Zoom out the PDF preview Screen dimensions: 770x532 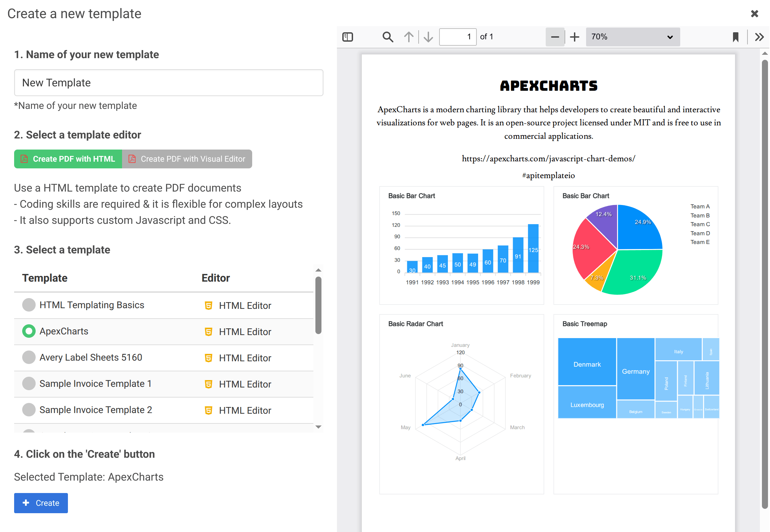(x=555, y=37)
